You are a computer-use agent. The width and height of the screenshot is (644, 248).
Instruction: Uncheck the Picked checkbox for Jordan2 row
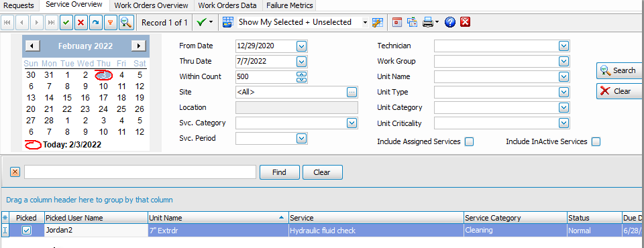26,231
